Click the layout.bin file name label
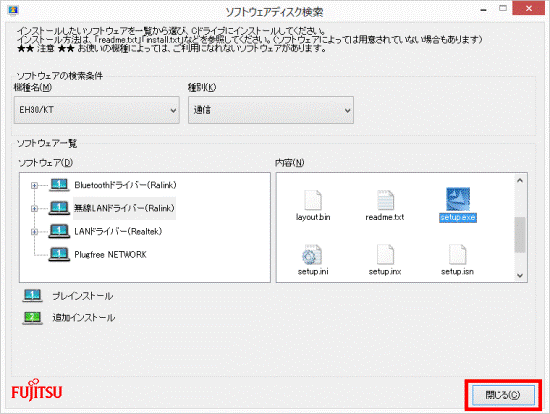Screen dimensions: 550x414 click(x=313, y=218)
